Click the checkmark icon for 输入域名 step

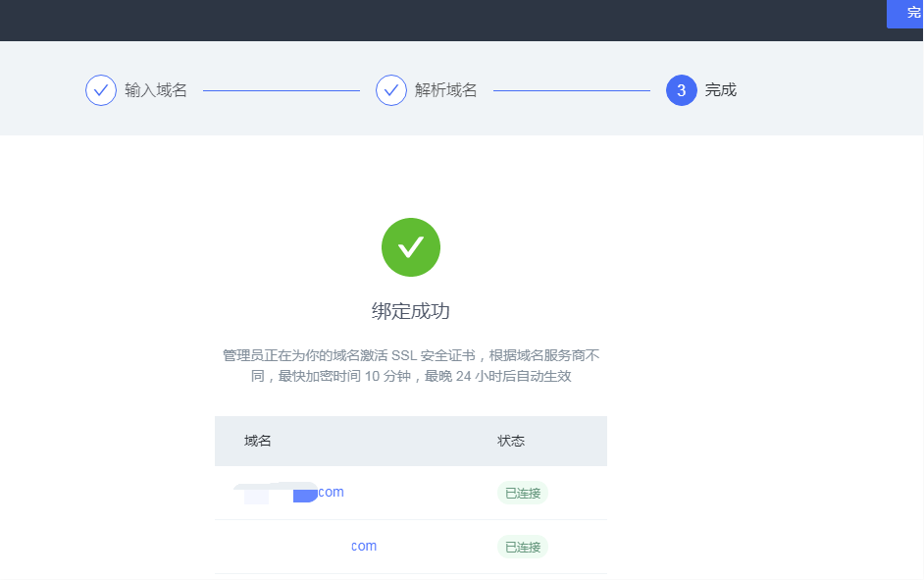(101, 90)
